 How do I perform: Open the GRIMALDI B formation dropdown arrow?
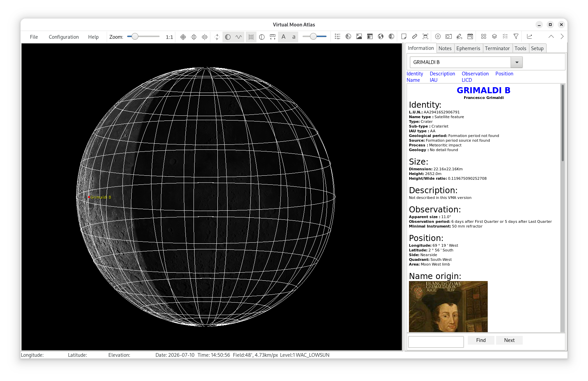click(517, 62)
